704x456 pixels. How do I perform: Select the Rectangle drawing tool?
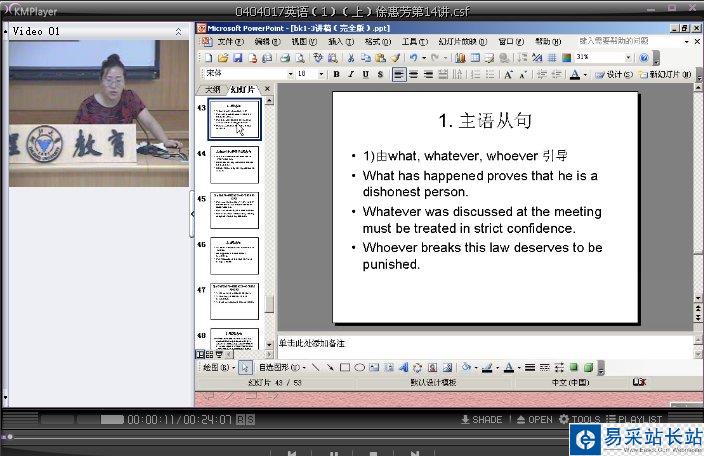click(x=345, y=368)
